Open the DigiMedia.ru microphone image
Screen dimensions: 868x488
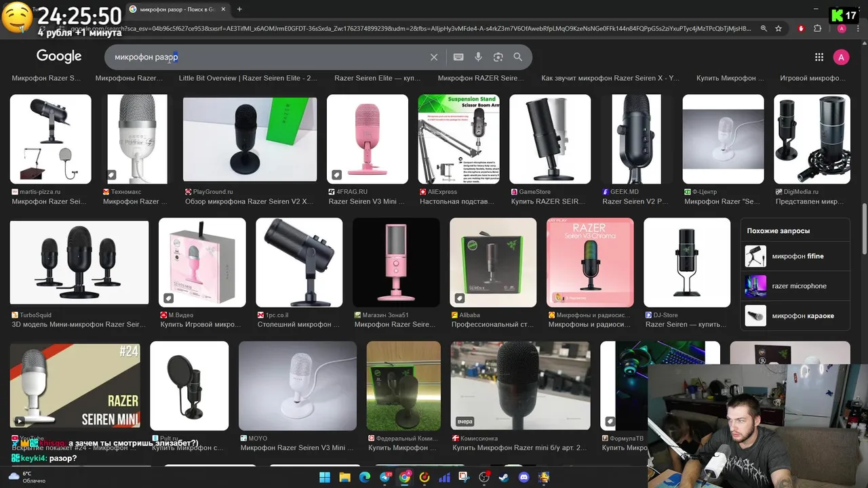[812, 139]
